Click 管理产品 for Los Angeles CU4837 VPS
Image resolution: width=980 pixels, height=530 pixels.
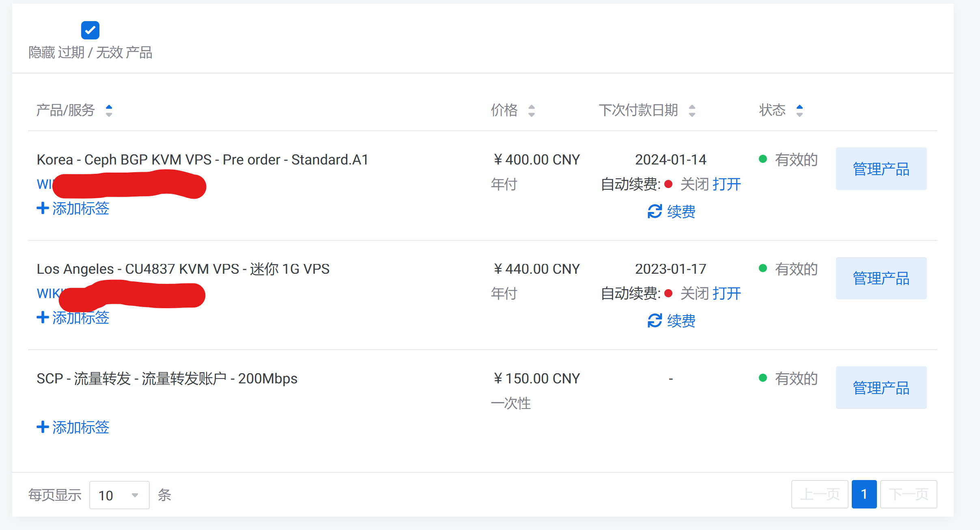(881, 278)
